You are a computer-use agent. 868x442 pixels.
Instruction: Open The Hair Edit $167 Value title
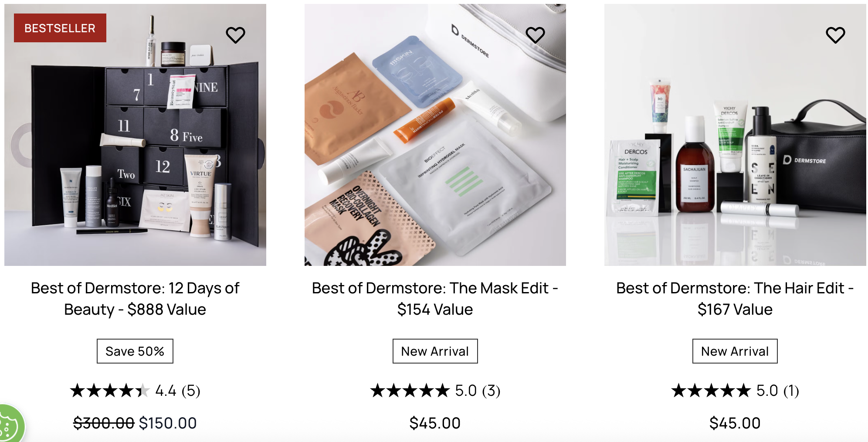pos(735,299)
